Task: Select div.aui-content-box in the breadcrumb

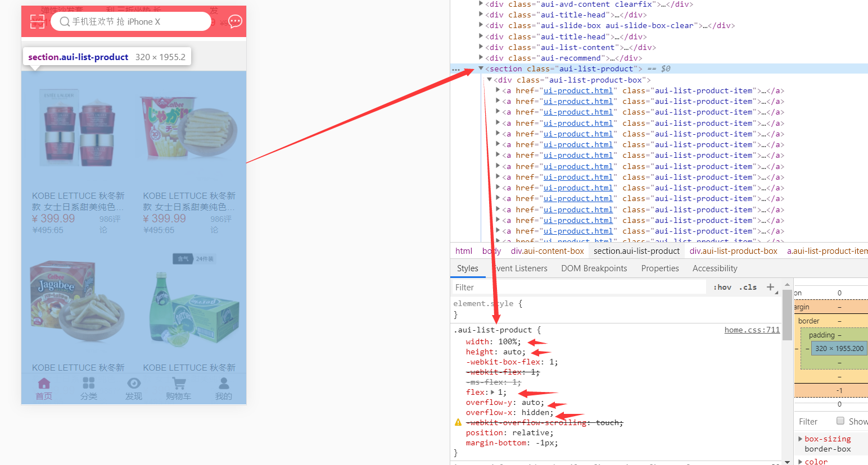Action: click(x=548, y=251)
